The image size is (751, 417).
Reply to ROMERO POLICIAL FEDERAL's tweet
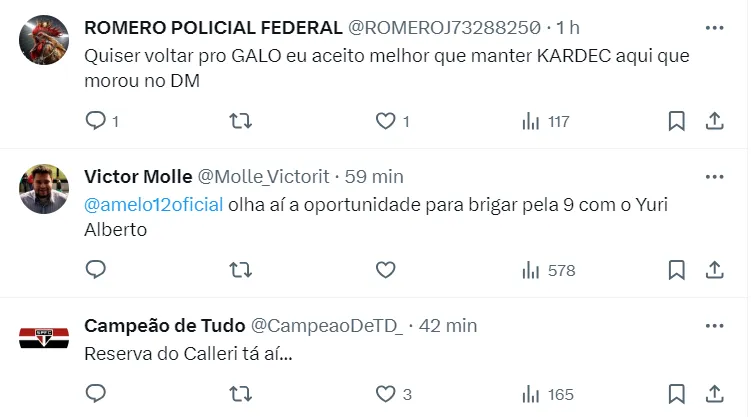click(96, 121)
